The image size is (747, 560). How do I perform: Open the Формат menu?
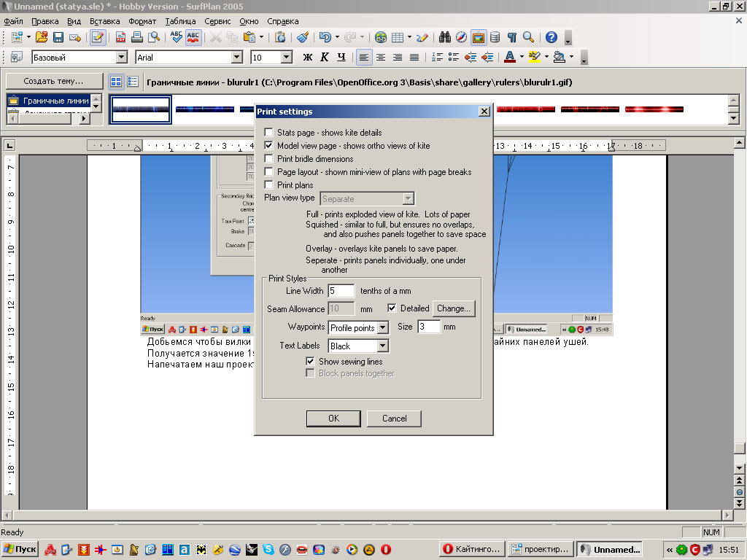(x=142, y=21)
